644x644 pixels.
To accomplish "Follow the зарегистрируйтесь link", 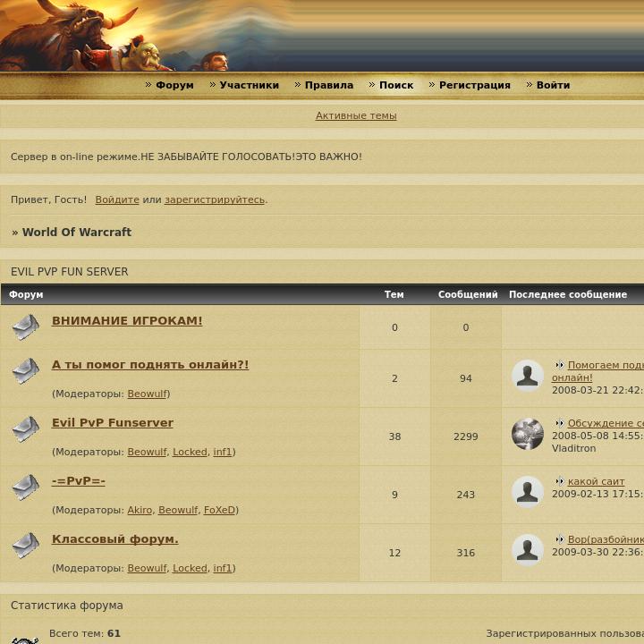I will [215, 199].
